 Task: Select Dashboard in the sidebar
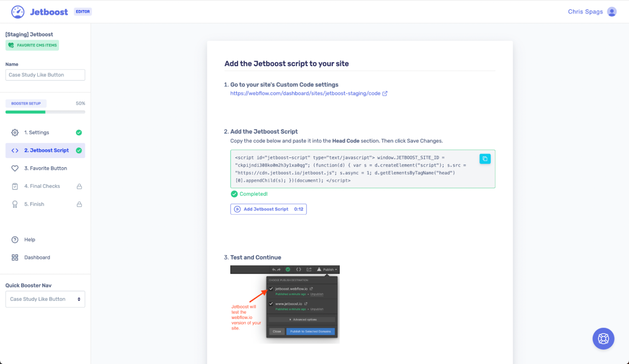click(37, 257)
